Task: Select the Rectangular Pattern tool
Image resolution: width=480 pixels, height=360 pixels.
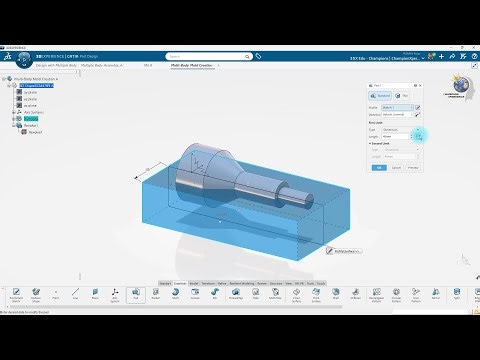Action: (x=376, y=295)
